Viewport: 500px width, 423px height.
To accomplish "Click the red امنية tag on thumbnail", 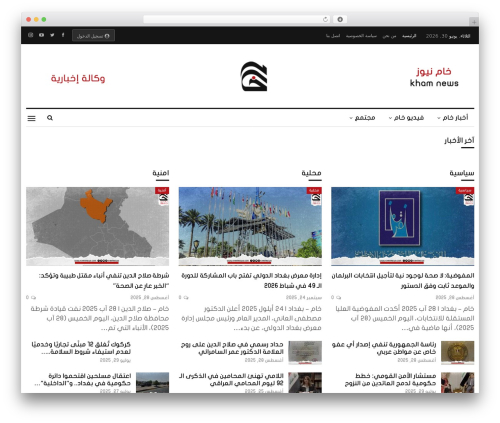I will 162,190.
